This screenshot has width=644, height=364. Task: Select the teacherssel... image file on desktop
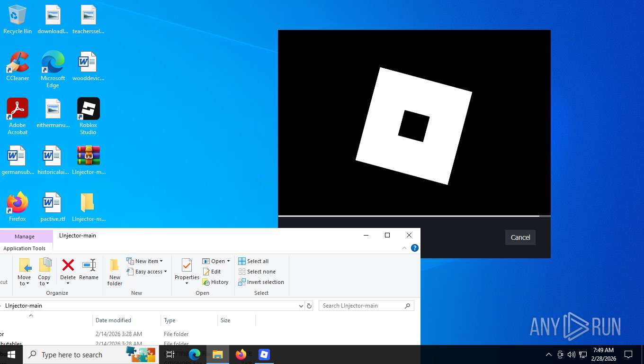(88, 20)
